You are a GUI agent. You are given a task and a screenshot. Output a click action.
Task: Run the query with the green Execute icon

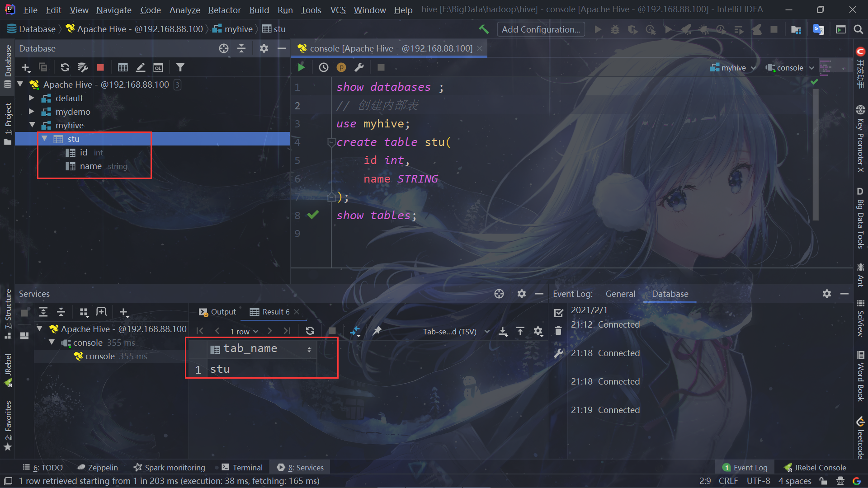tap(302, 67)
